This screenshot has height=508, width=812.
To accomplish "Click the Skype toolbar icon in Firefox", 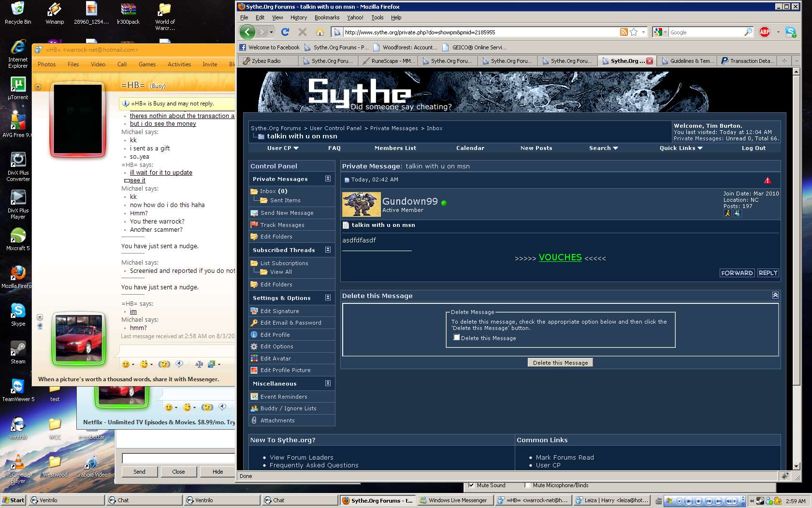I will tap(791, 32).
